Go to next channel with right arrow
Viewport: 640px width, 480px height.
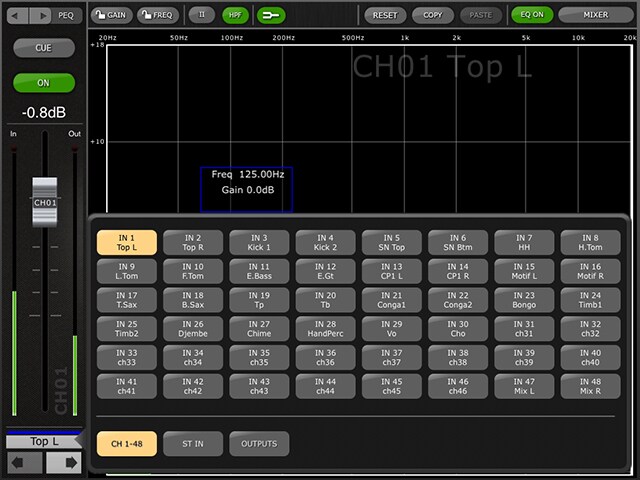pos(63,463)
